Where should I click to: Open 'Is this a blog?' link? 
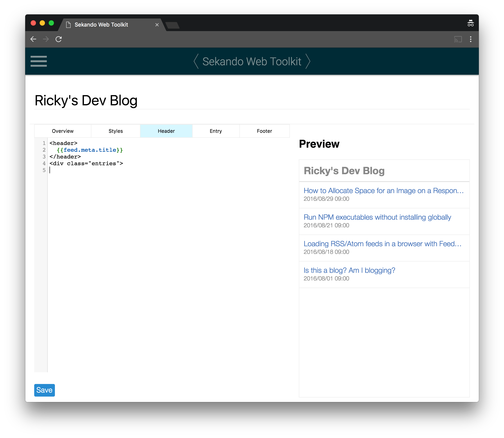(349, 270)
